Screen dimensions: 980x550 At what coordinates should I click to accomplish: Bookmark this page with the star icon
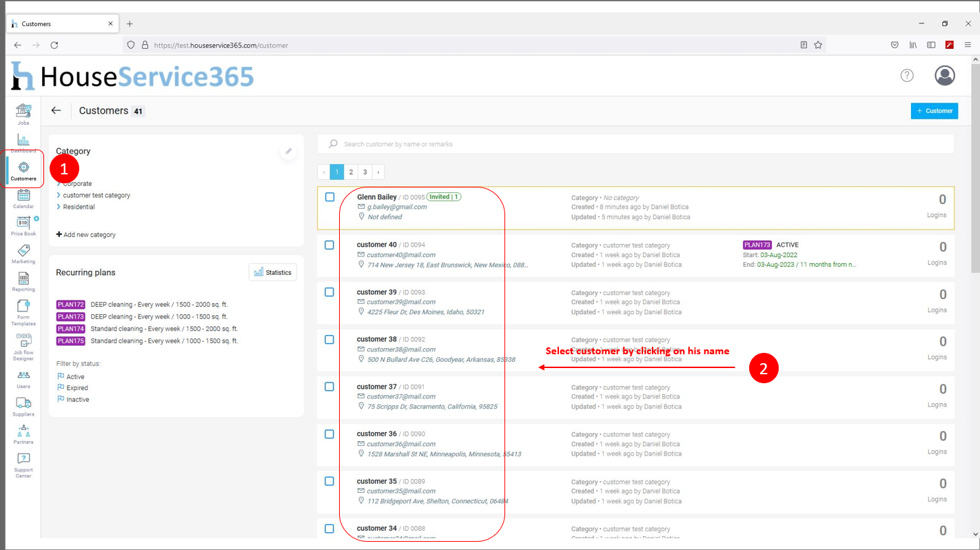[818, 45]
